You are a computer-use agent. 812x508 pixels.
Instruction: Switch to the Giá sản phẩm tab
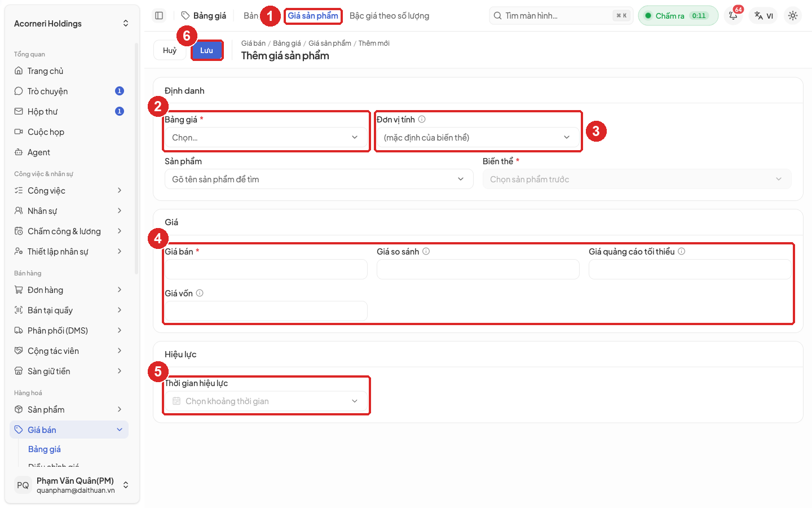click(313, 16)
